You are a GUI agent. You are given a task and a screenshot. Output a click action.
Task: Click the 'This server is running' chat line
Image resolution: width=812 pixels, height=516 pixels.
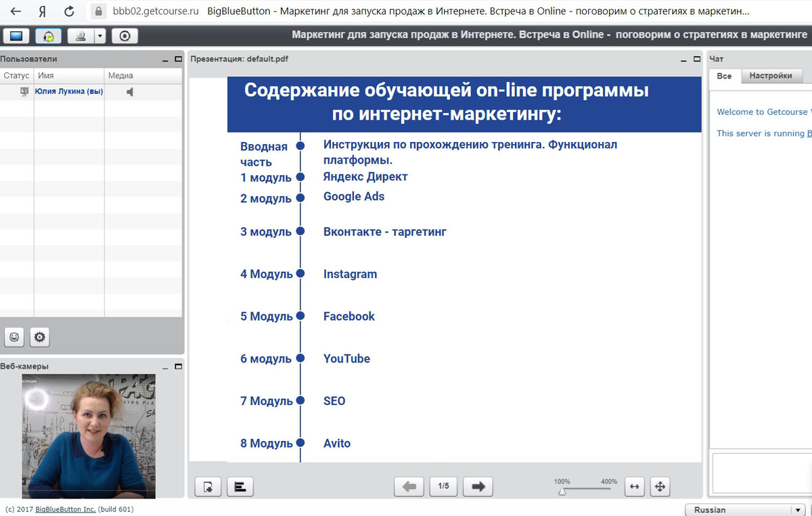(764, 133)
